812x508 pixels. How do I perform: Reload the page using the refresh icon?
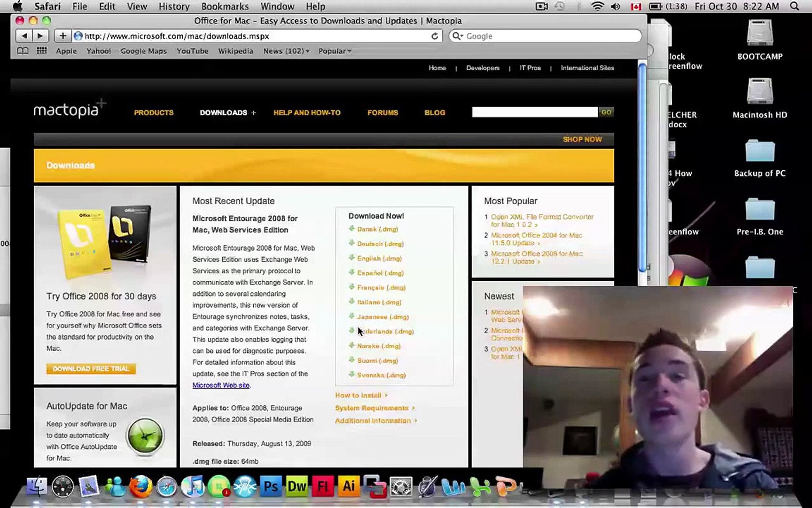tap(435, 36)
